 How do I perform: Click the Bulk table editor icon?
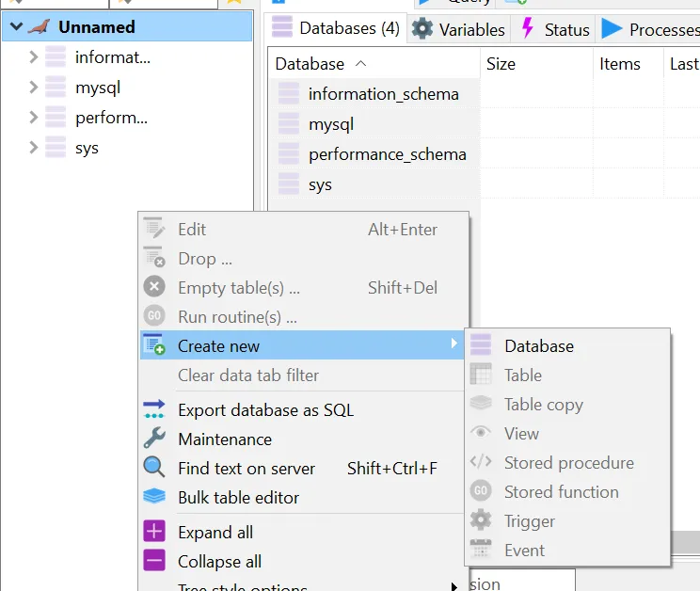click(x=154, y=497)
